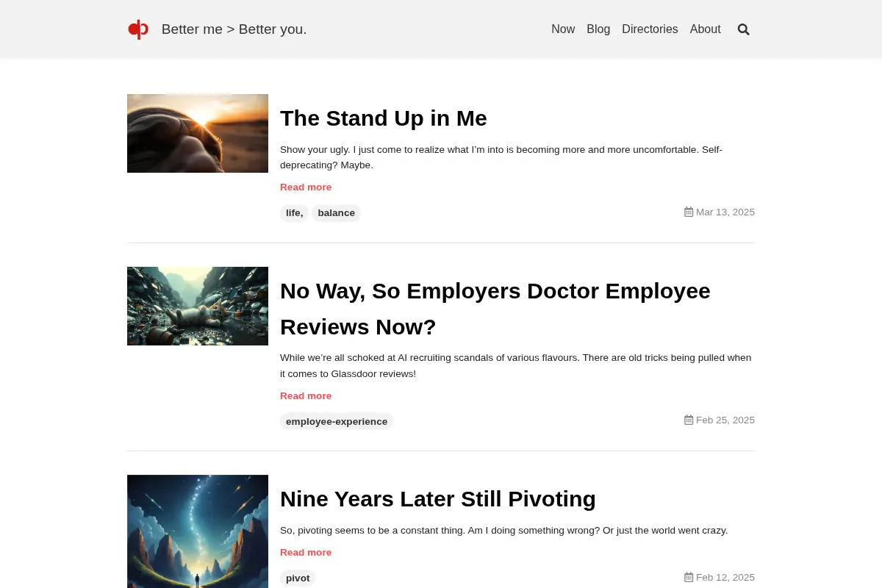Open 'The Stand Up in Me' post title
The width and height of the screenshot is (882, 588).
pyautogui.click(x=384, y=118)
